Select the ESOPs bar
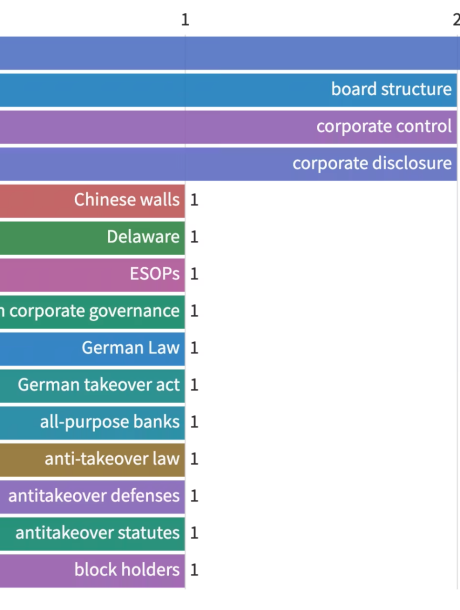The height and width of the screenshot is (610, 460). point(92,275)
